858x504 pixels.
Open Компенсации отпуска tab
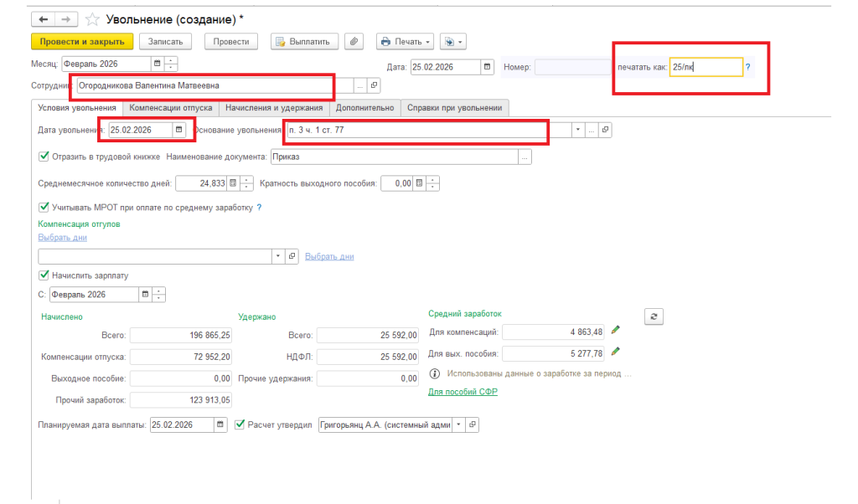[171, 108]
